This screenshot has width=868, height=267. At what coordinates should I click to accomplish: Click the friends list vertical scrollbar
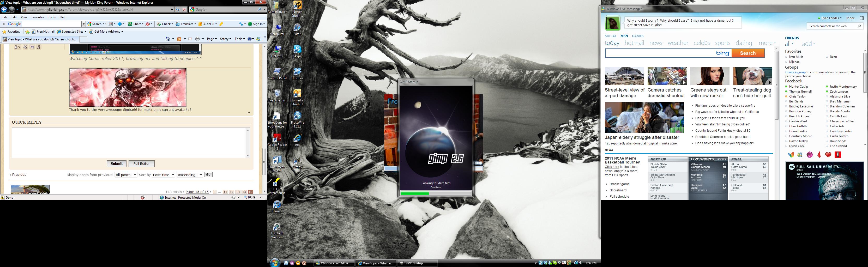(865, 98)
